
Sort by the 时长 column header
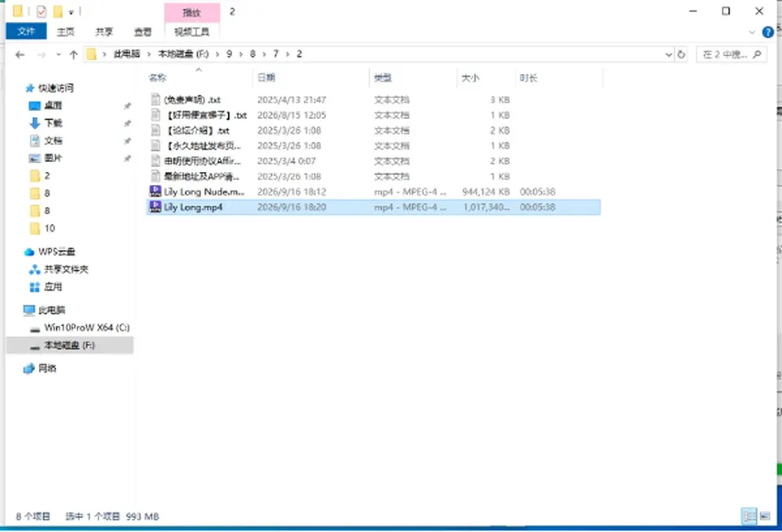tap(559, 77)
